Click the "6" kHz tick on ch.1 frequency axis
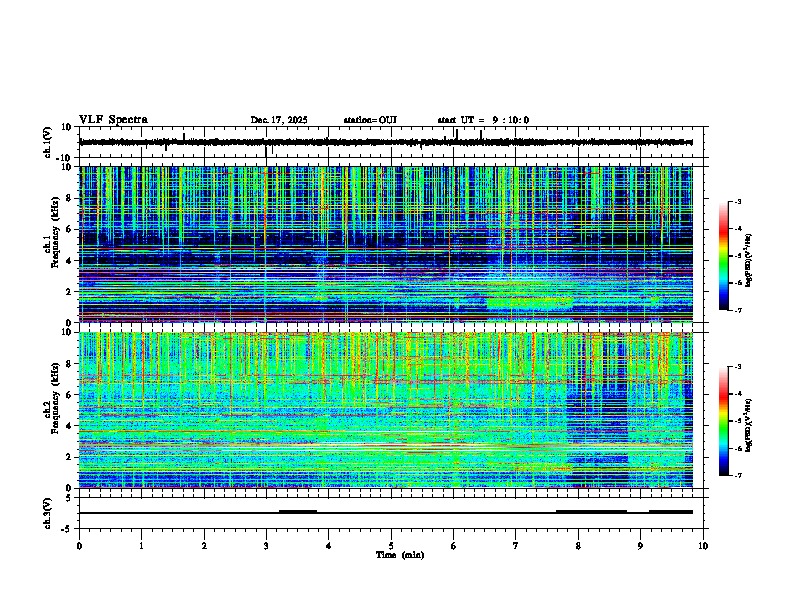Screen dimensions: 792x612 70,229
